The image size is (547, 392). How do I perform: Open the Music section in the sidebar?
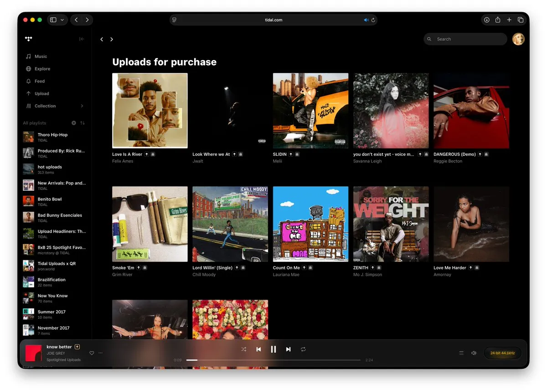[x=41, y=56]
